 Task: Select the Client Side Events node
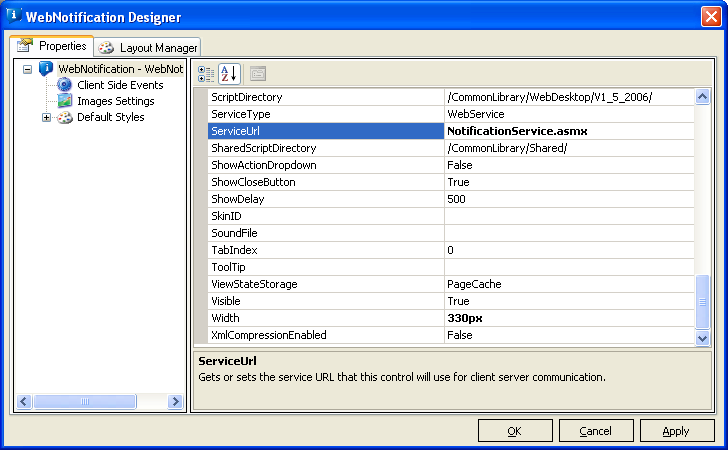coord(119,85)
